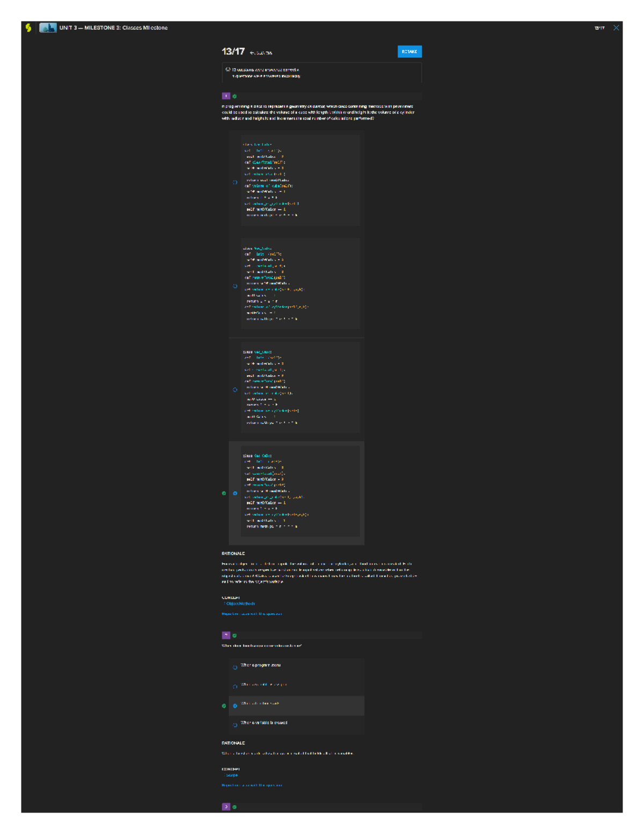Click the purple question 3 number badge
This screenshot has width=644, height=834.
click(x=226, y=807)
